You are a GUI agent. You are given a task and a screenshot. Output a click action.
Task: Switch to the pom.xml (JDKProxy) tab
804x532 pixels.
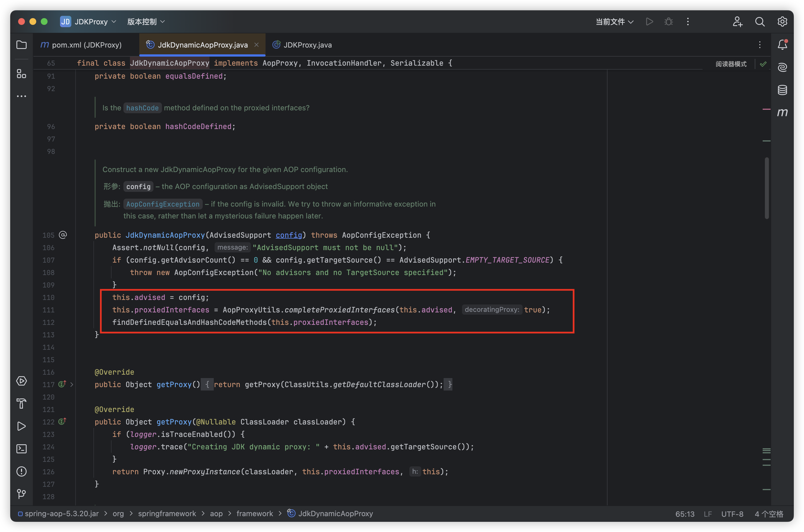(x=82, y=45)
